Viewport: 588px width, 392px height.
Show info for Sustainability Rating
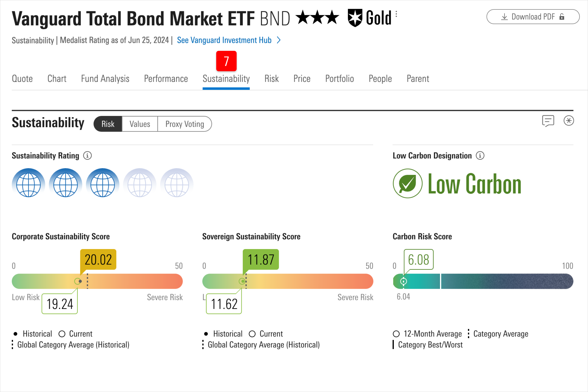87,156
